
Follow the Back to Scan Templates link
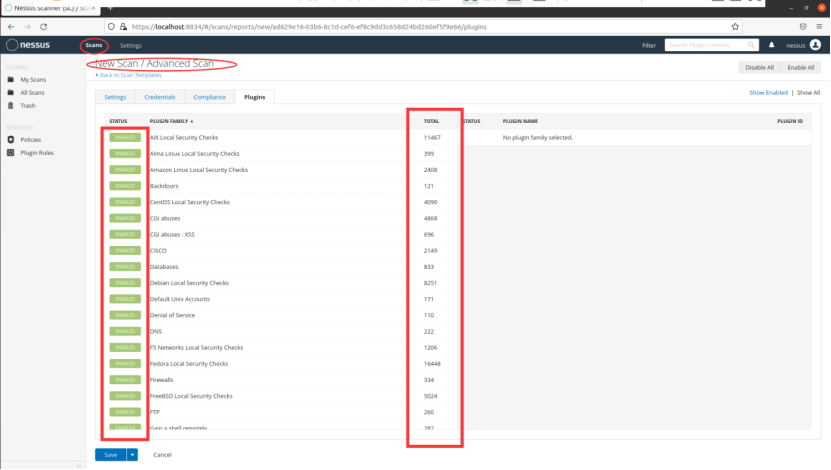click(129, 75)
